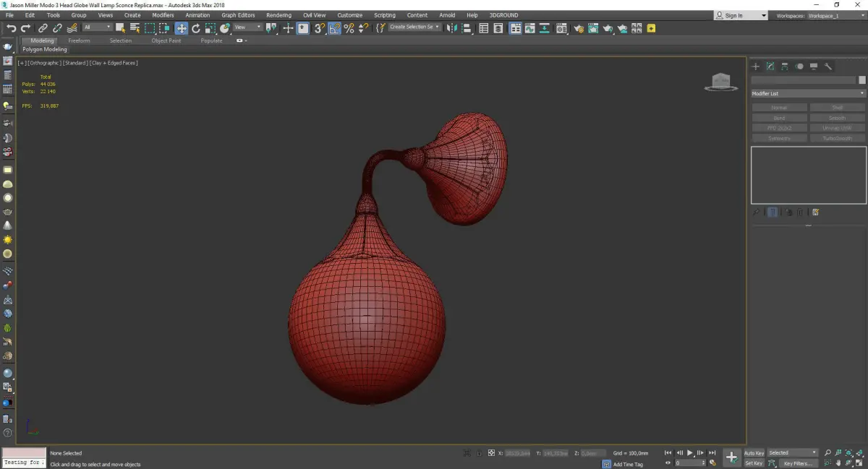Click the Undo arrow icon
The image size is (868, 469).
[11, 28]
